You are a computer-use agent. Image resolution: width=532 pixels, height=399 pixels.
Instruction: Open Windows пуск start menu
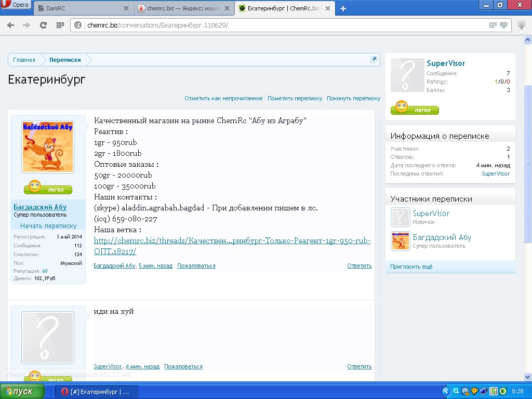(22, 391)
